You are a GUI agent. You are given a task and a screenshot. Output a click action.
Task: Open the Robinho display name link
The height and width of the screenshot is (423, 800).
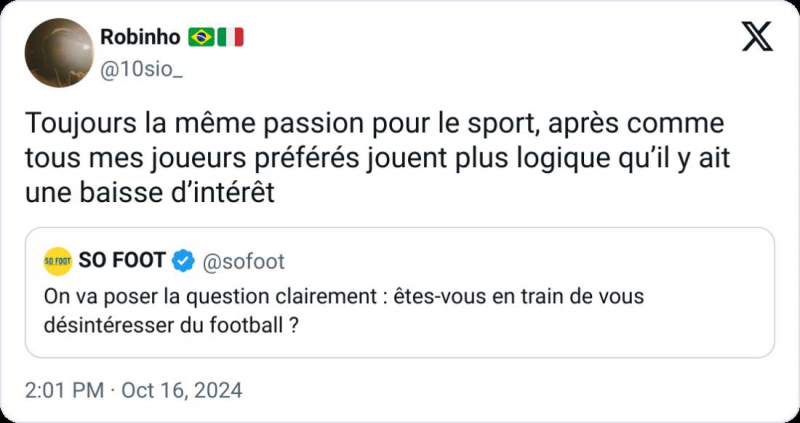click(140, 38)
